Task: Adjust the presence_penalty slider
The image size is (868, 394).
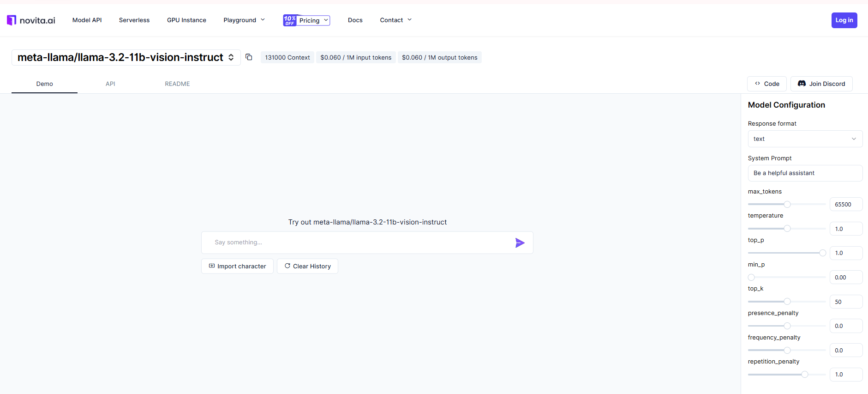Action: (x=787, y=326)
